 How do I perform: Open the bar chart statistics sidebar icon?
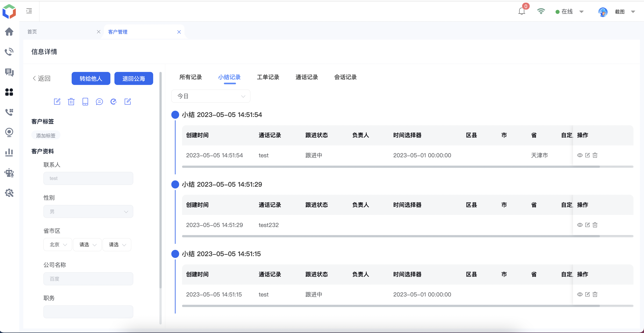[x=9, y=152]
